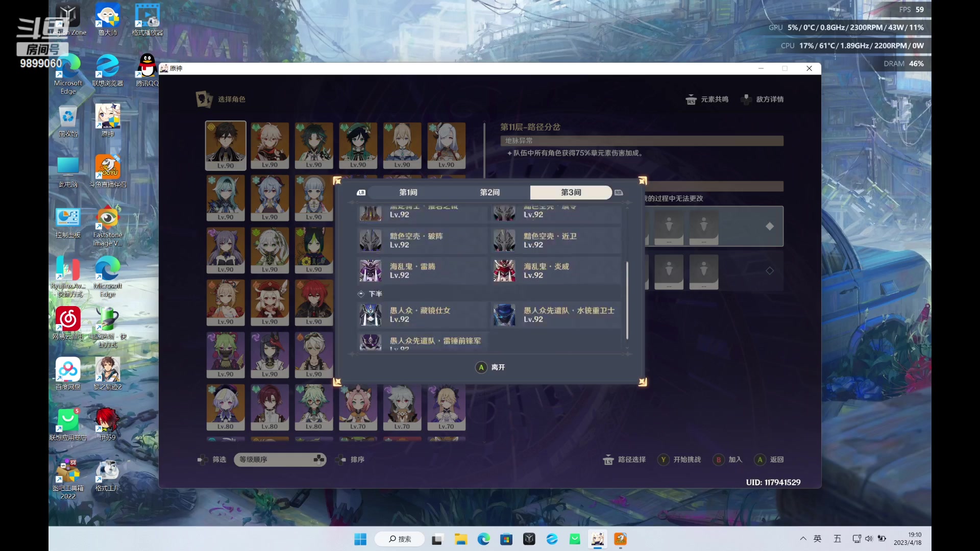980x551 pixels.
Task: Open the 回收站 recycle bin
Action: pos(68,121)
